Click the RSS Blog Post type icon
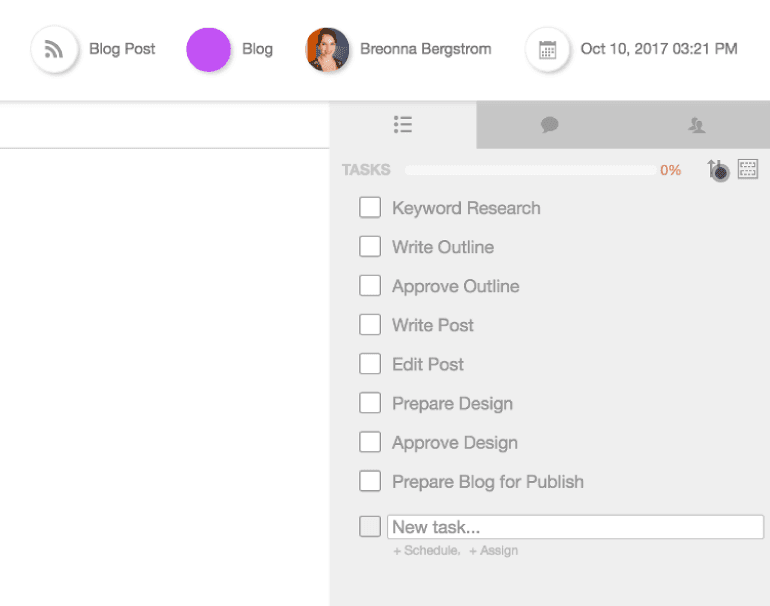 tap(54, 49)
